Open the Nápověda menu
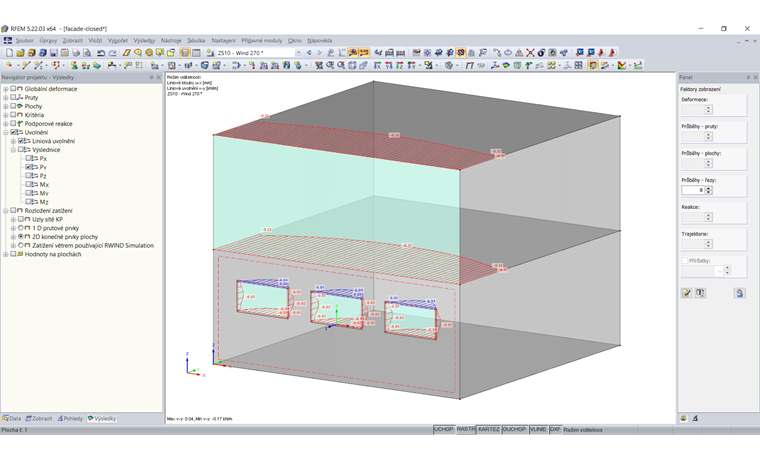 [319, 41]
